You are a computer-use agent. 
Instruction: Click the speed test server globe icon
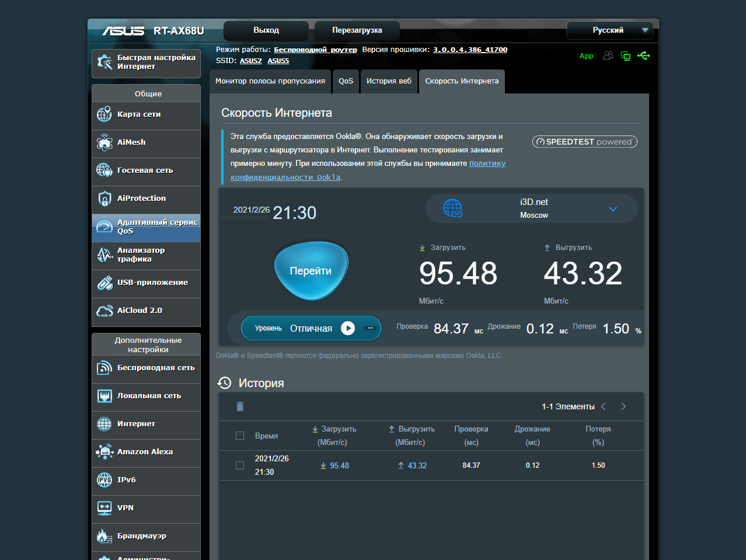coord(452,208)
